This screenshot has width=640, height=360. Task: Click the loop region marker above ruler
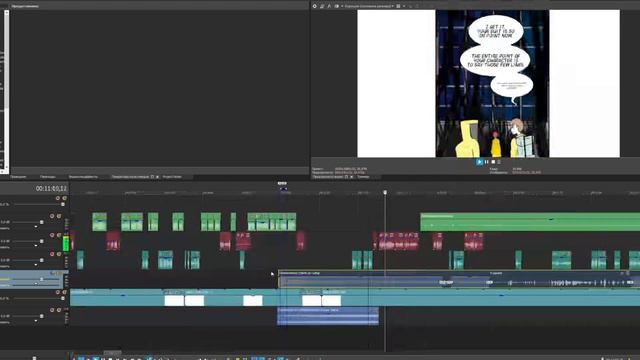click(x=282, y=183)
